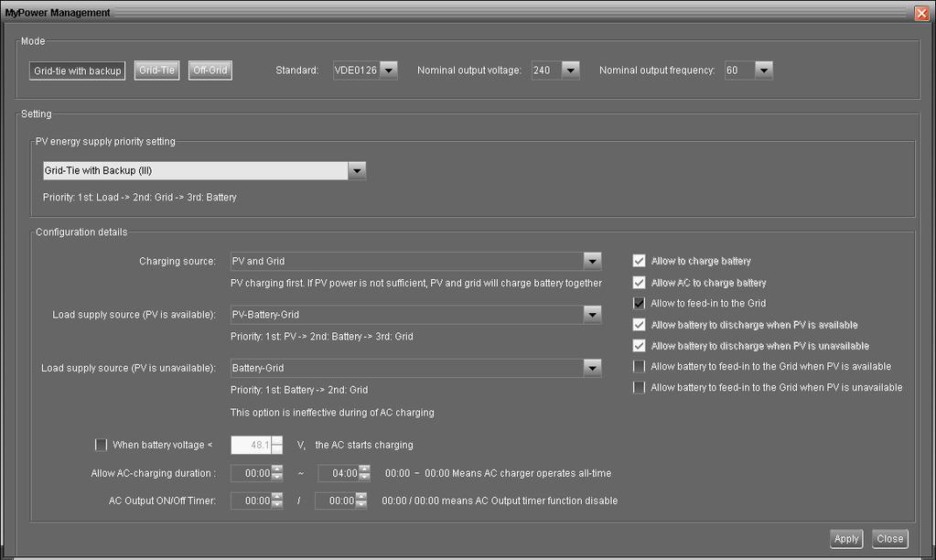Select Off-Grid mode button
This screenshot has width=936, height=560.
(210, 70)
